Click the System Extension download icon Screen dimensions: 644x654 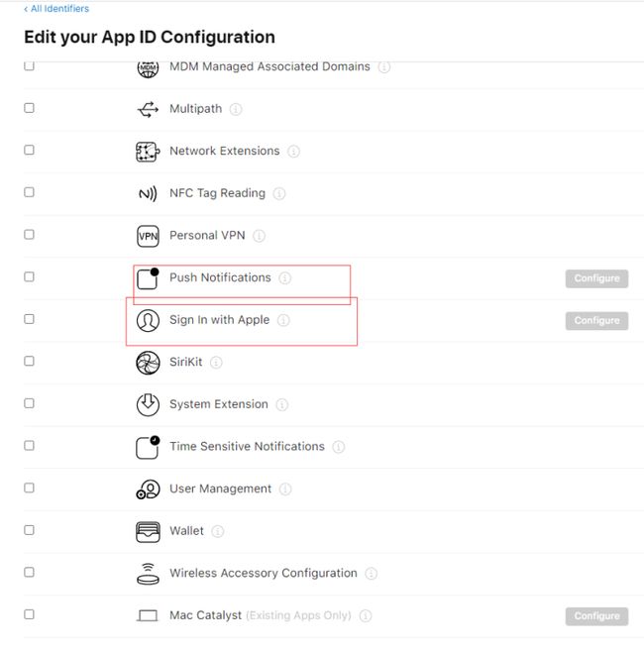tap(148, 404)
